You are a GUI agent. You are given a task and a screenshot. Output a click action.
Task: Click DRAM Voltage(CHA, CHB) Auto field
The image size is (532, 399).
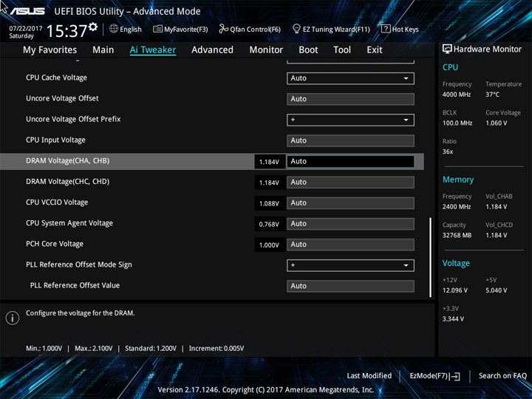click(x=350, y=162)
